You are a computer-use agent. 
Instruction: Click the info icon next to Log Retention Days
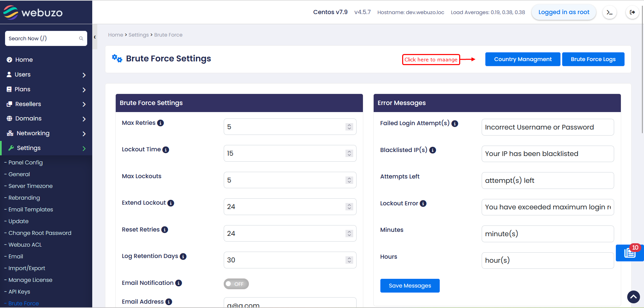(183, 256)
